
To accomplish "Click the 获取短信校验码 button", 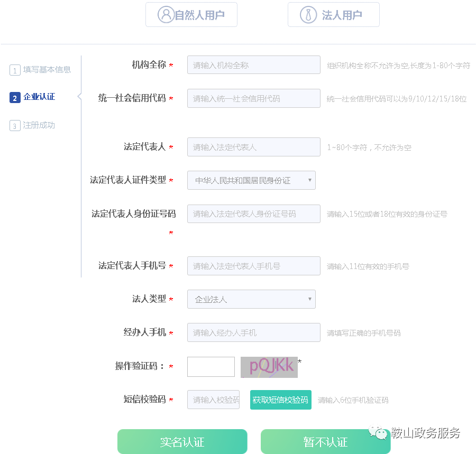I will (280, 400).
